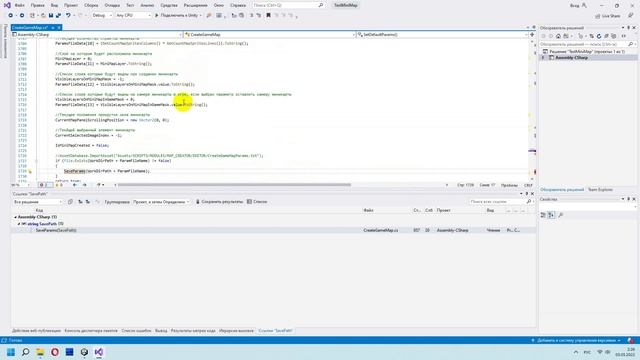Select the SaveParams(SavePath) reference row
This screenshot has width=640, height=360.
pyautogui.click(x=273, y=230)
